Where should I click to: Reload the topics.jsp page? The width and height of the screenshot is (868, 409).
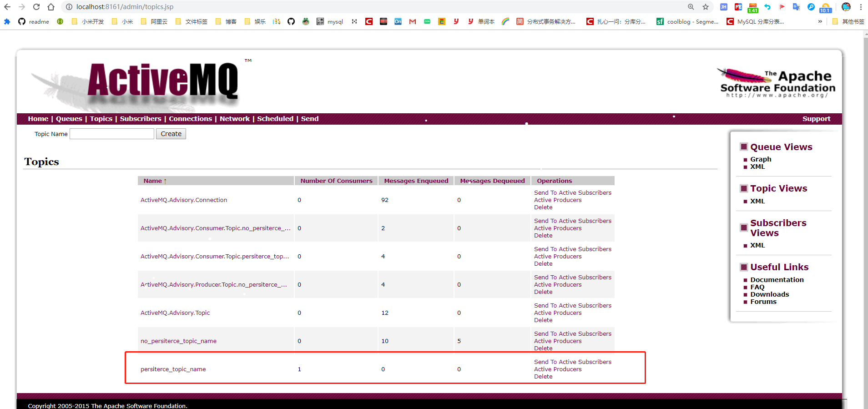point(36,7)
